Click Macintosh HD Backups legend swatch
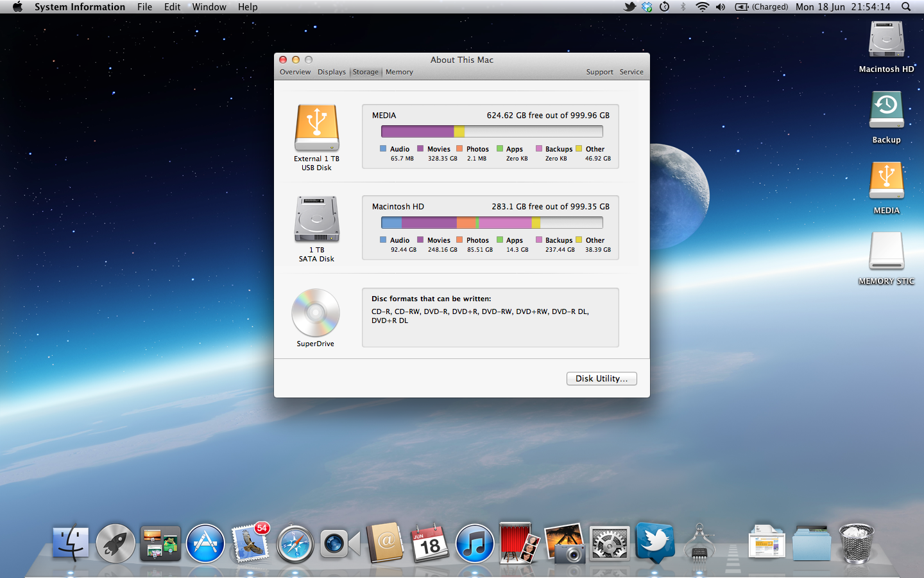 [x=539, y=240]
